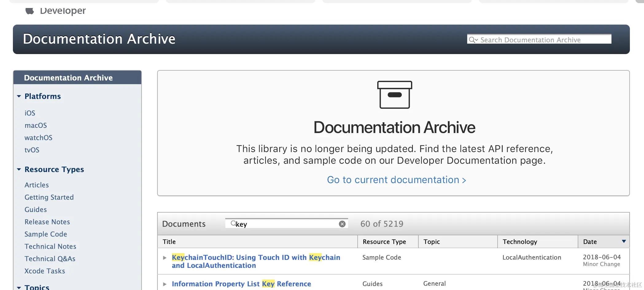Open search options magnifier in archive search

pos(473,40)
